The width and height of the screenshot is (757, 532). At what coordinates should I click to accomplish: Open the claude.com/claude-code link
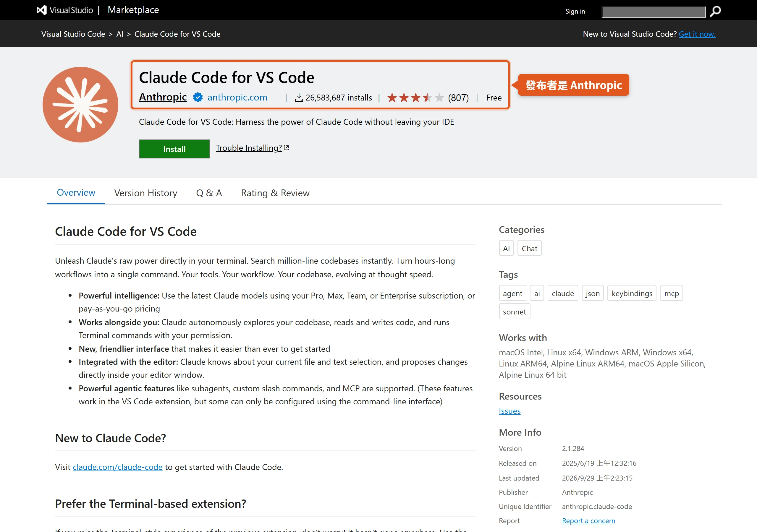117,467
